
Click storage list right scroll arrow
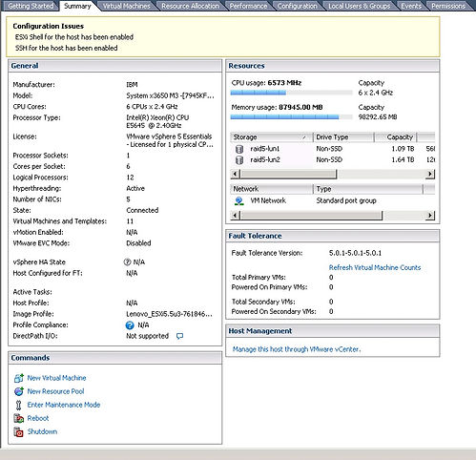pyautogui.click(x=430, y=174)
